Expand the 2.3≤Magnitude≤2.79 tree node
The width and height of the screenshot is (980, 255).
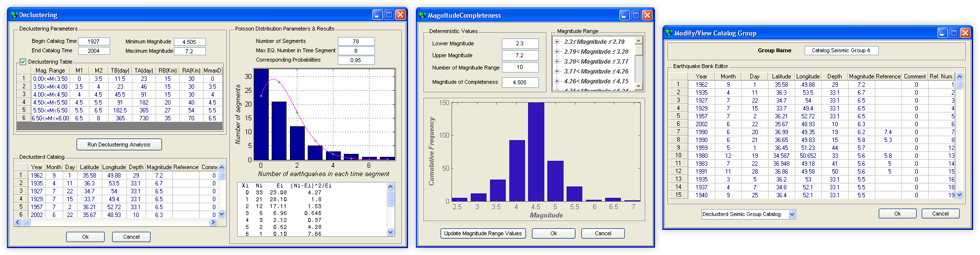(557, 42)
